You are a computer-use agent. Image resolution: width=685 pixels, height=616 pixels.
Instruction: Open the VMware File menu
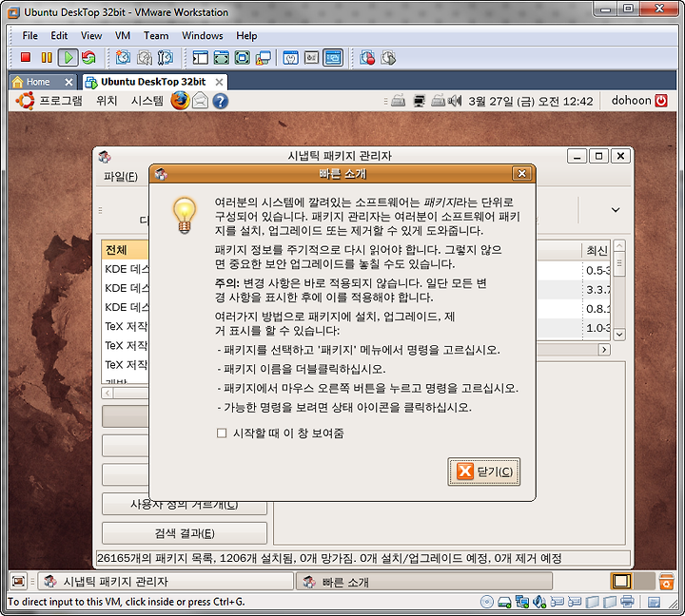(x=30, y=36)
